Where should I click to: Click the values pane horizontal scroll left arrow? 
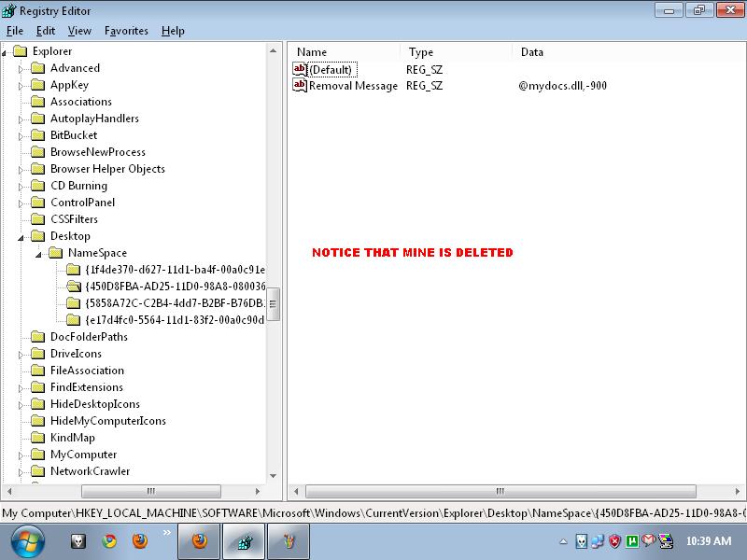tap(296, 491)
